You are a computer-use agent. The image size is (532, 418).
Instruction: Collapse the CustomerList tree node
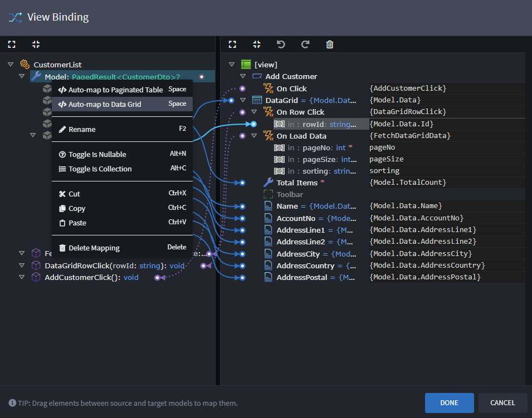11,64
